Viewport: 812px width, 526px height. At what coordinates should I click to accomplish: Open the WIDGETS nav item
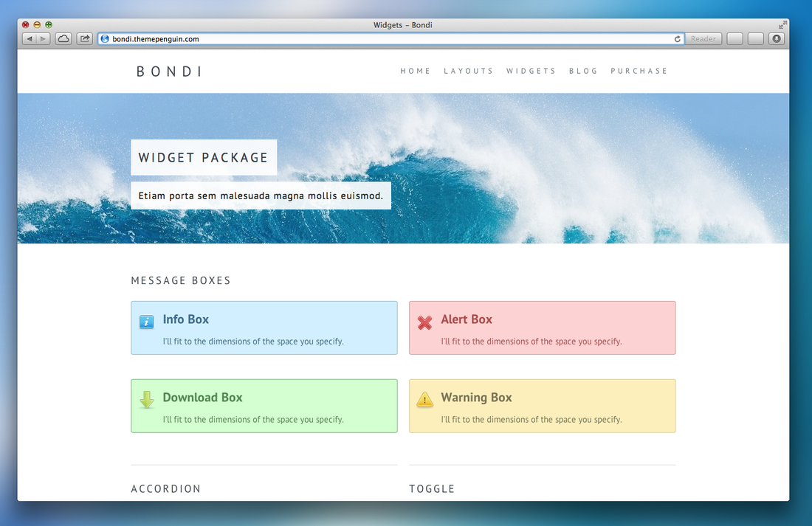(531, 71)
